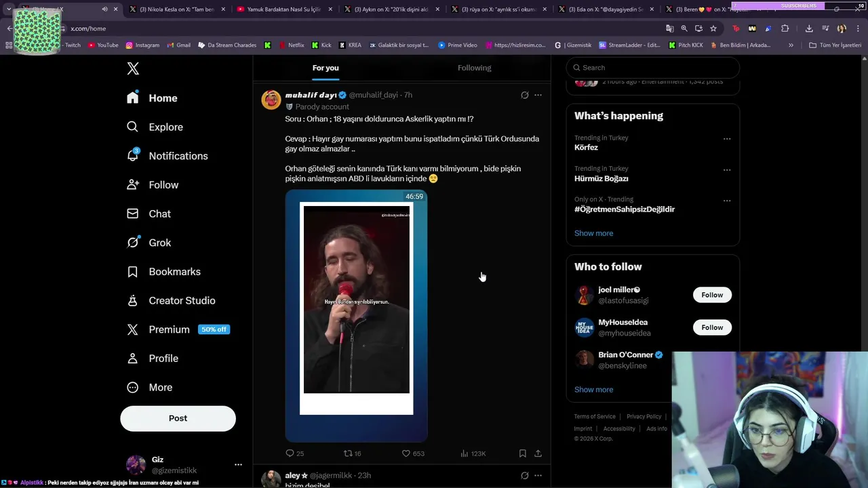Click repost icon with 16 reposts
The width and height of the screenshot is (868, 488).
click(x=352, y=453)
